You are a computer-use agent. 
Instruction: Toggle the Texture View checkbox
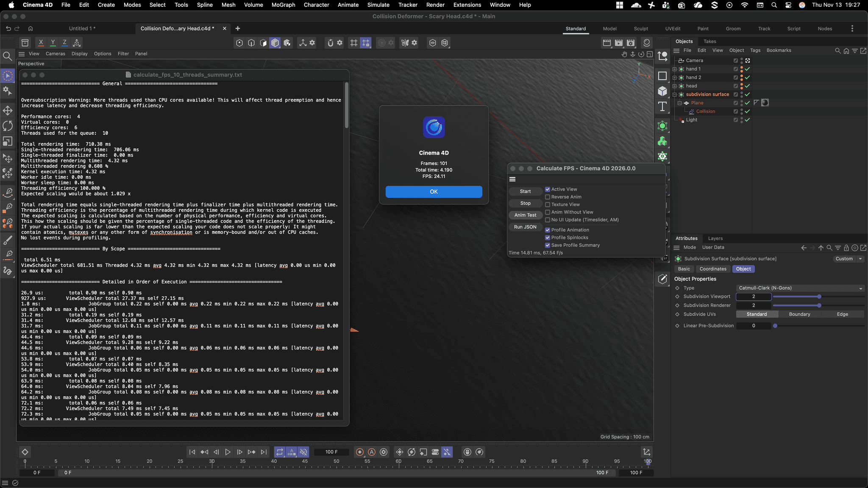[x=548, y=205]
